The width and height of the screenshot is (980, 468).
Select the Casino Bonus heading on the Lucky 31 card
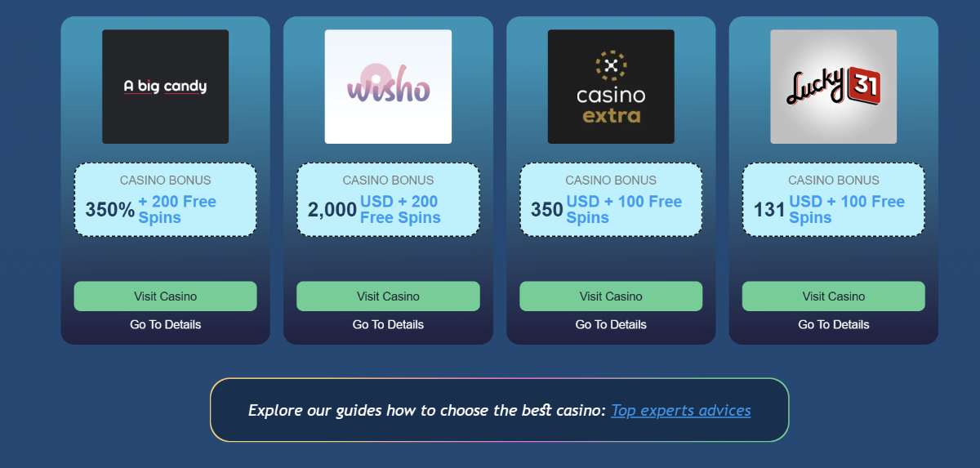point(834,180)
